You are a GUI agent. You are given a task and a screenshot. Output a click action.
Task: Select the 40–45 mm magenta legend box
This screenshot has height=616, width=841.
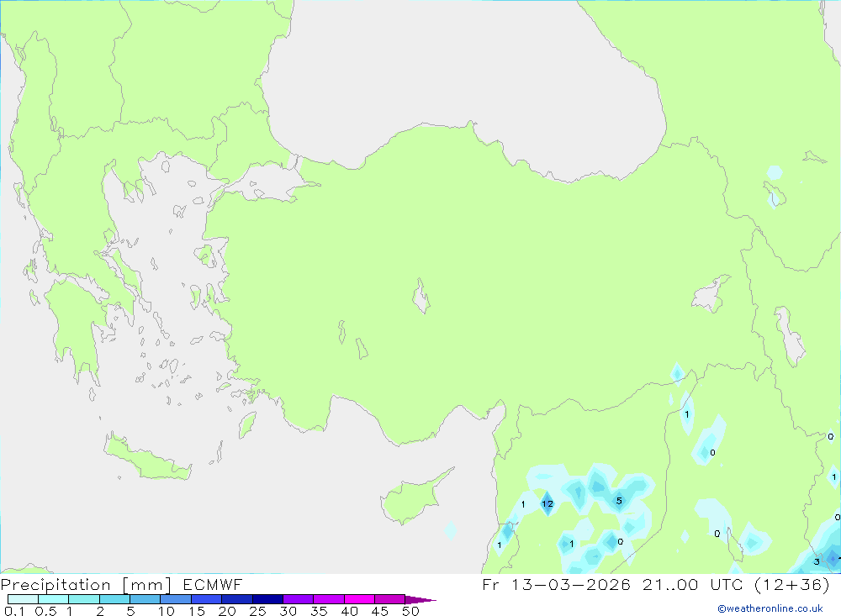point(359,599)
